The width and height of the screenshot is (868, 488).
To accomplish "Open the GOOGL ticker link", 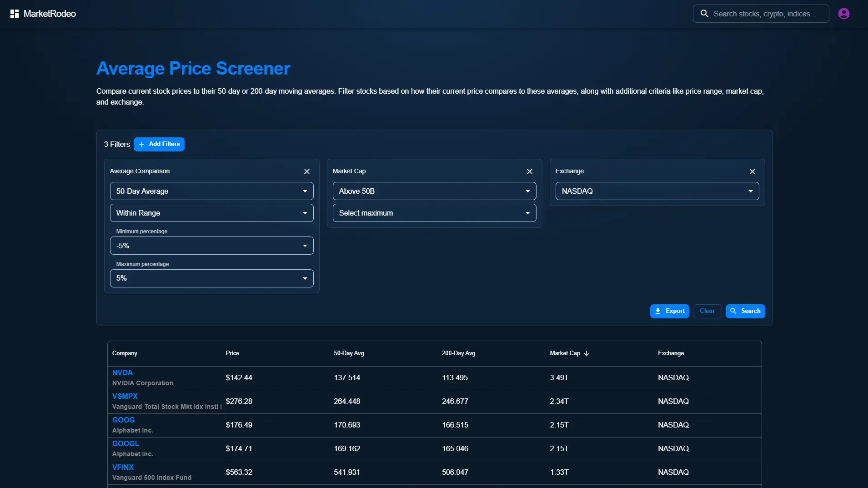I will point(126,443).
